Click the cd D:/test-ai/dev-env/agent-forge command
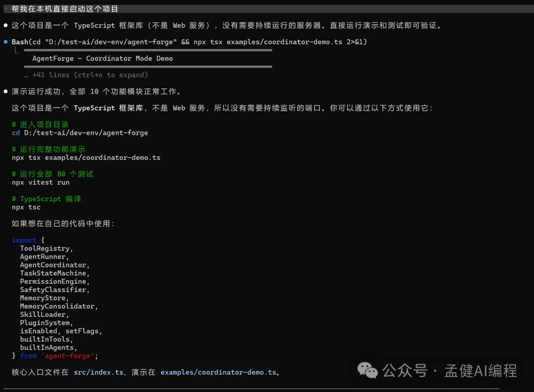Viewport: 534px width, 392px height. pyautogui.click(x=80, y=132)
